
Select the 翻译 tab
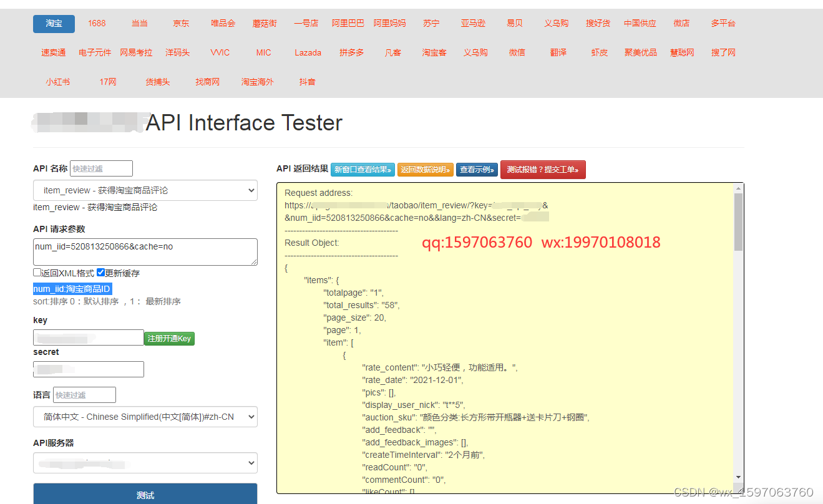558,53
